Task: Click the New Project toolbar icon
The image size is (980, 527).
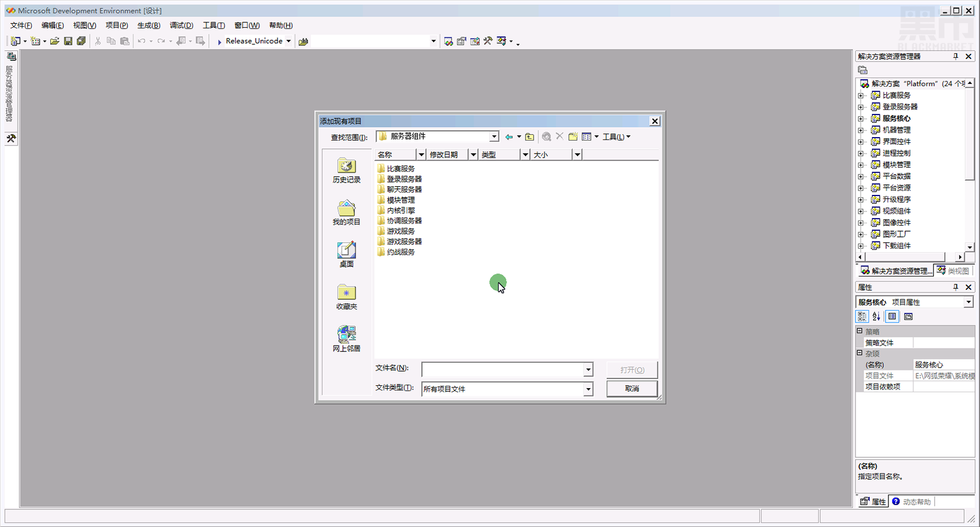Action: pyautogui.click(x=15, y=41)
